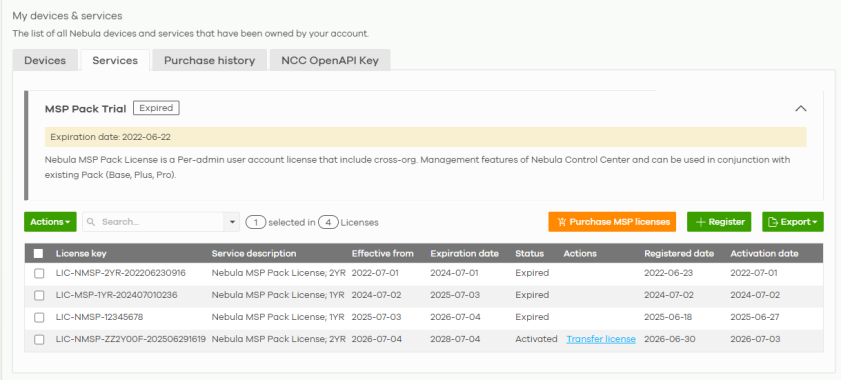Sort by Activation date column header
841x380 pixels.
(764, 253)
